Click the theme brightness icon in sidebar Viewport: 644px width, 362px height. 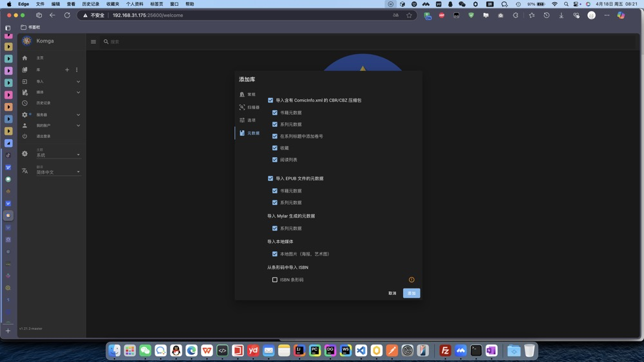[24, 154]
